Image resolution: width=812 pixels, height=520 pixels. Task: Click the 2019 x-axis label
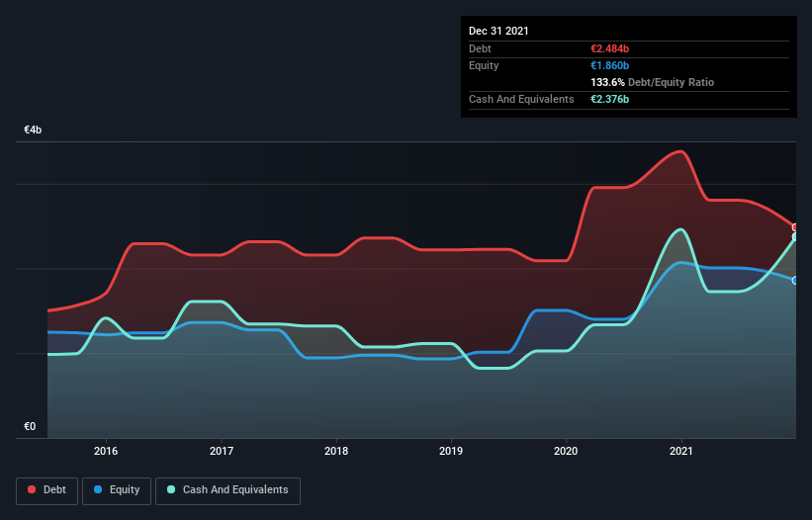pyautogui.click(x=451, y=451)
